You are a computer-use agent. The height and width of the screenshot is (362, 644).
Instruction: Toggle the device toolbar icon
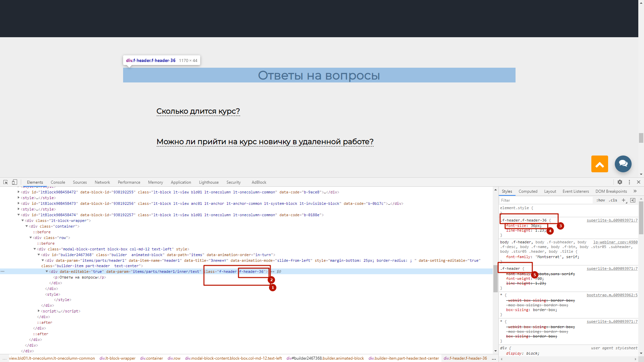pyautogui.click(x=14, y=182)
